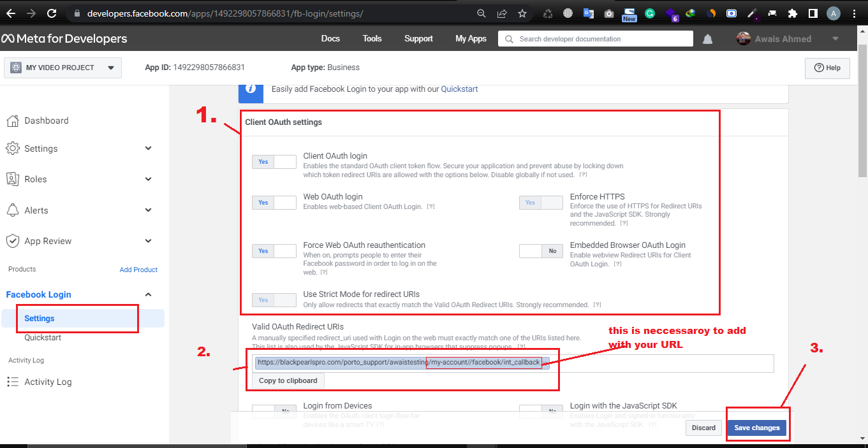The image size is (868, 448).
Task: Open the Chrome profile avatar A
Action: coord(834,13)
